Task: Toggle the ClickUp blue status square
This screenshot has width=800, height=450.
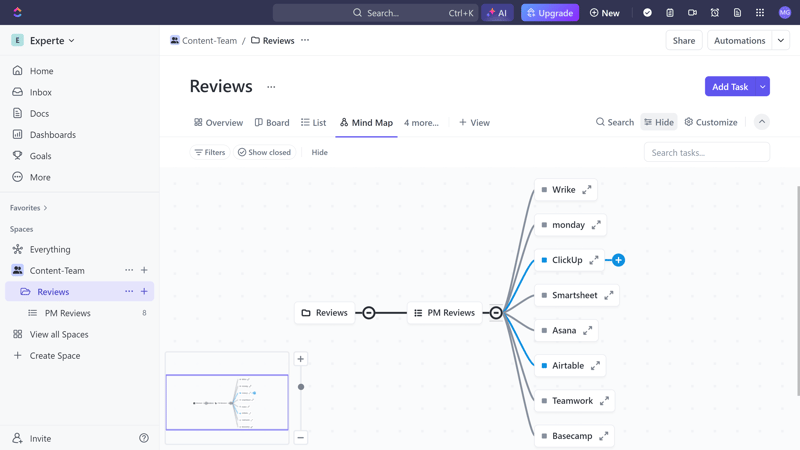Action: tap(544, 260)
